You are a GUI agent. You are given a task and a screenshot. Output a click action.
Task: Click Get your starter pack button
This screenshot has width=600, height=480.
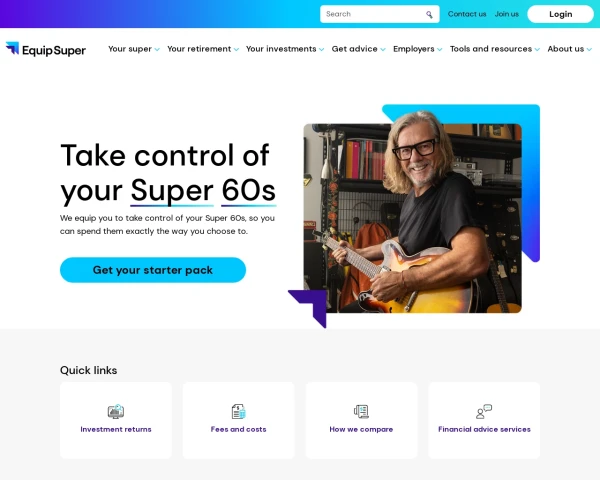coord(153,270)
